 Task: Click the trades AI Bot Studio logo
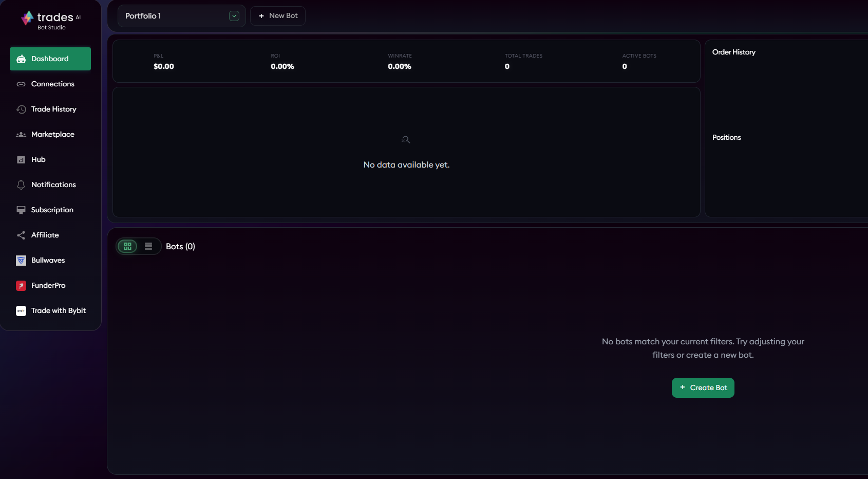pyautogui.click(x=51, y=20)
